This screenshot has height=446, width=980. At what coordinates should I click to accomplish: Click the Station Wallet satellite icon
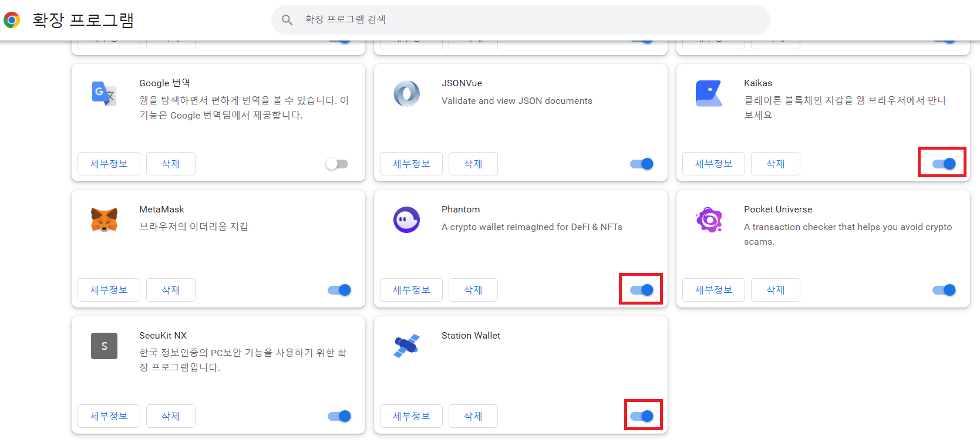tap(406, 346)
